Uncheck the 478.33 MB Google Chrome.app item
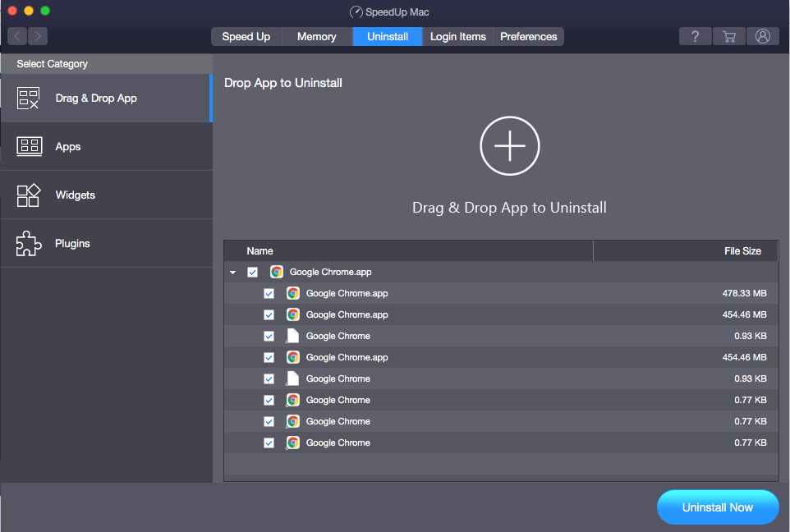790x532 pixels. (x=269, y=293)
